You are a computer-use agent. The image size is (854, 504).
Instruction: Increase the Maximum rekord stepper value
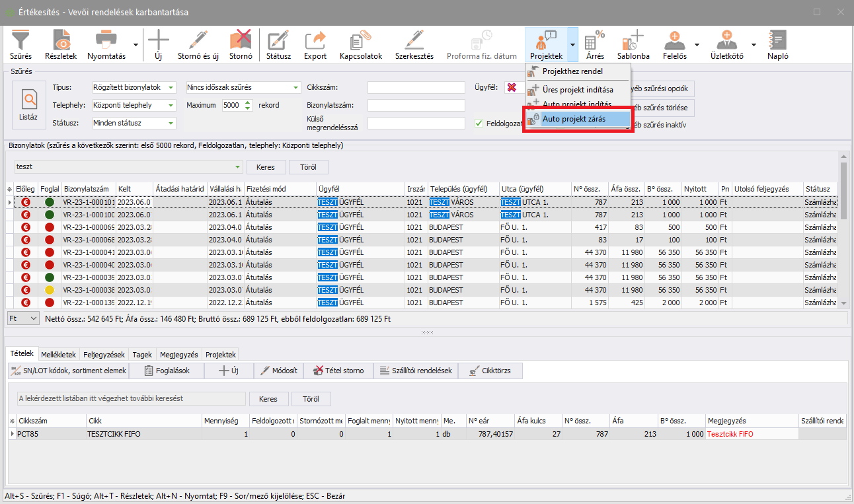248,102
